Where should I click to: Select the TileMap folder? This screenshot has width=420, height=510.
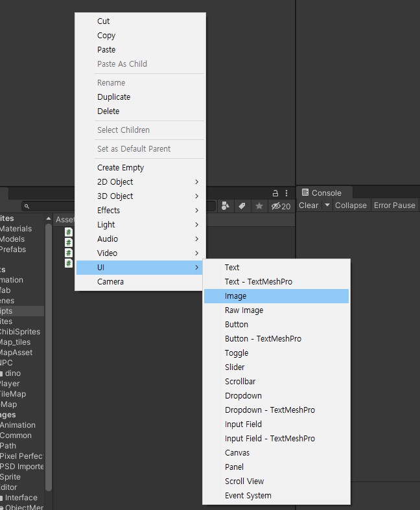click(x=13, y=394)
